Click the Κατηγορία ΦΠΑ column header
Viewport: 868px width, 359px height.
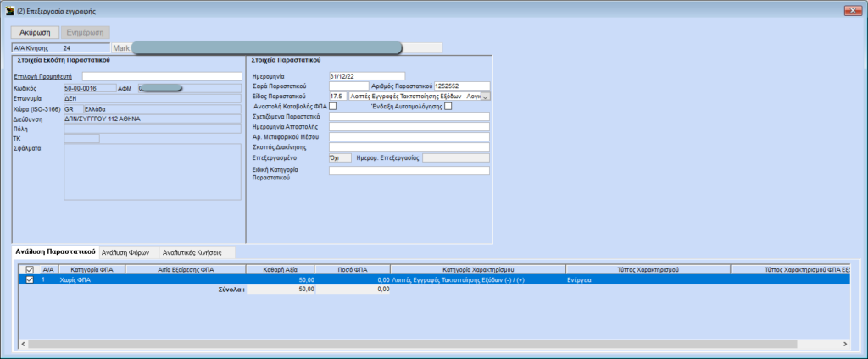pos(90,269)
